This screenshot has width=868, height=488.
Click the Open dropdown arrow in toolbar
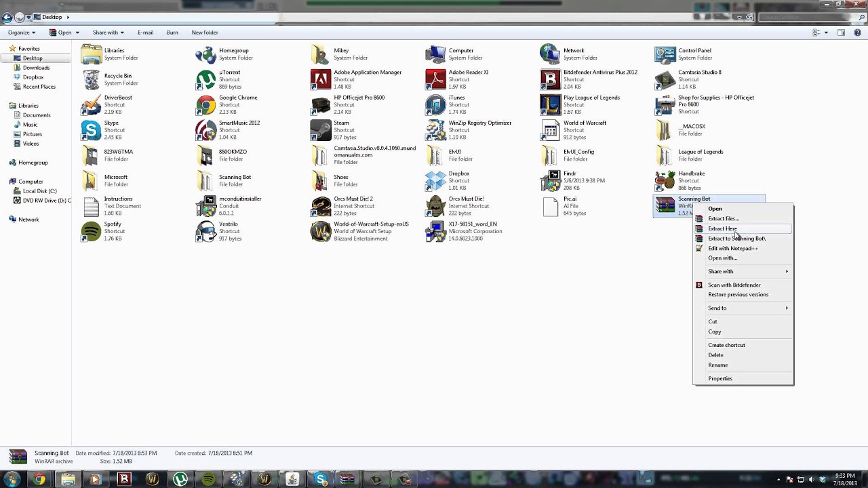(x=77, y=33)
